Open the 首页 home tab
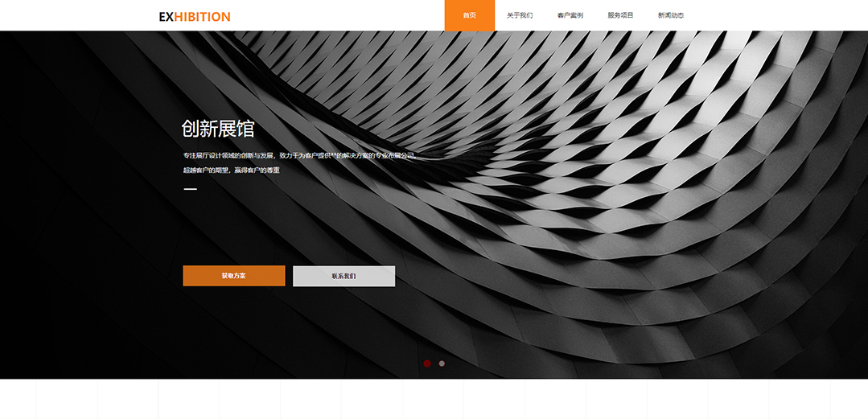The width and height of the screenshot is (868, 419). tap(469, 15)
